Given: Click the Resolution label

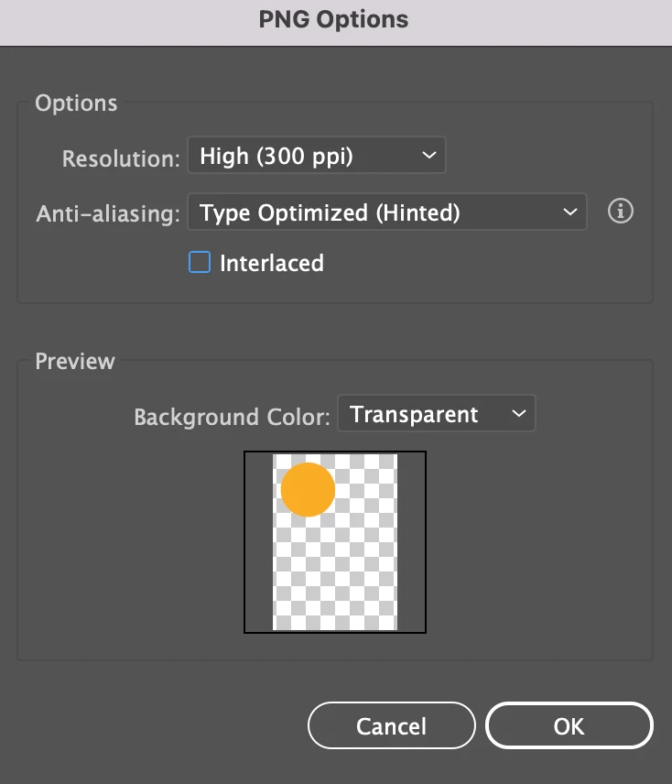Looking at the screenshot, I should [121, 159].
